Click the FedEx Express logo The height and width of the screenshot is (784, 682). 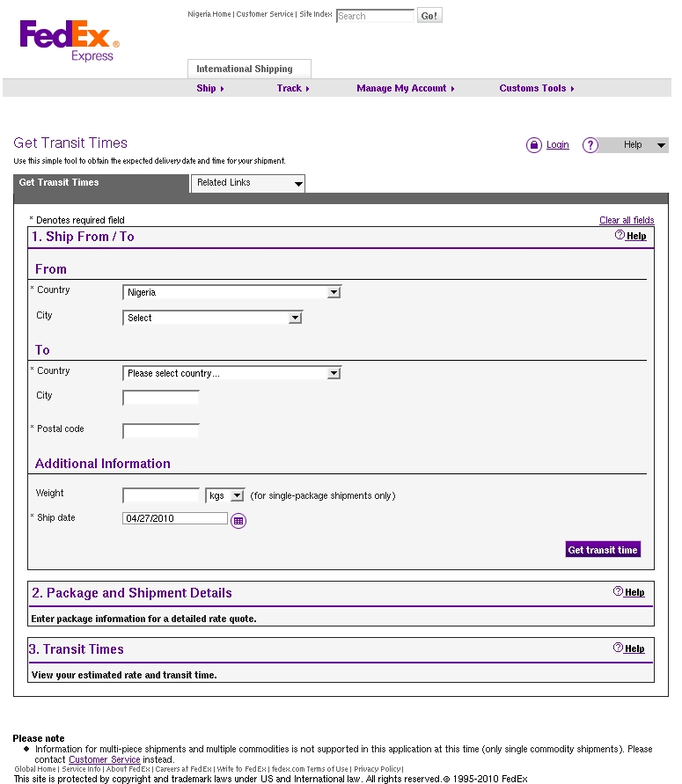click(70, 40)
